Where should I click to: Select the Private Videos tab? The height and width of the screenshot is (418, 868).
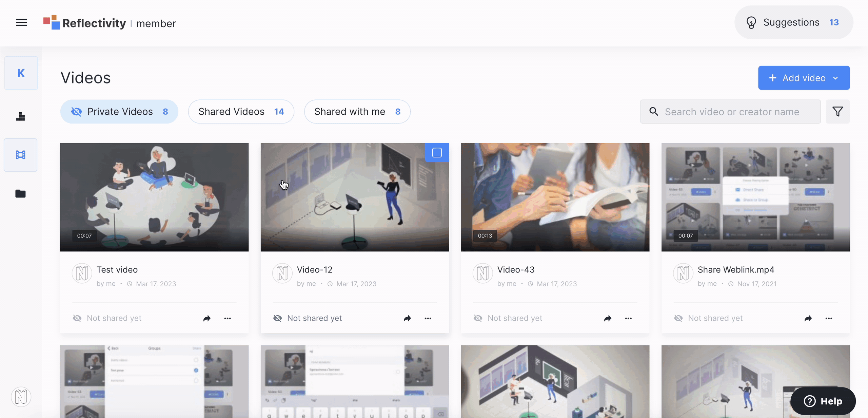pyautogui.click(x=119, y=112)
